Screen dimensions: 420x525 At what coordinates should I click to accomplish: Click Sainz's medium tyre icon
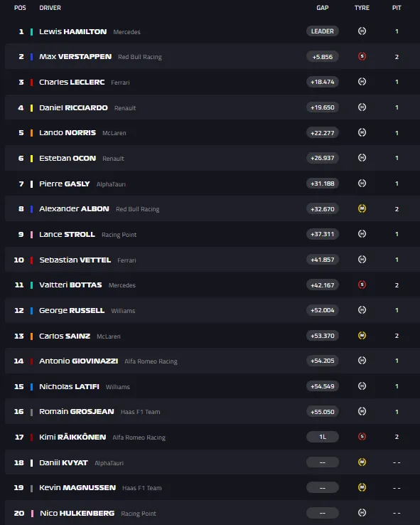(x=362, y=336)
